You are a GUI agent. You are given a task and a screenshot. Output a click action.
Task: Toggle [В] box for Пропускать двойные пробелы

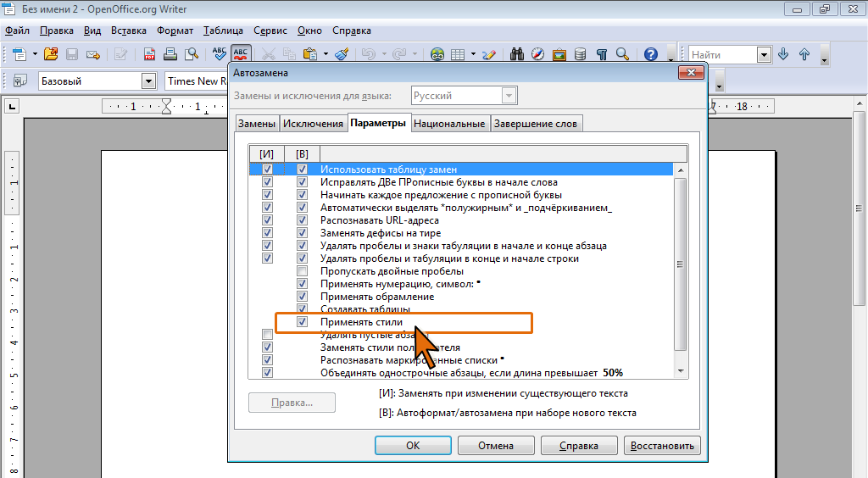[x=302, y=271]
